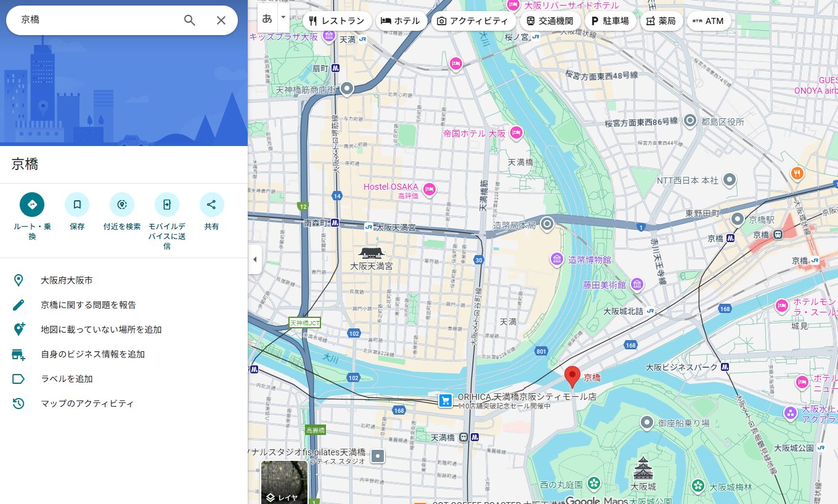Viewport: 838px width, 504px height.
Task: Open directions with ルート・乗換 icon
Action: [x=32, y=205]
